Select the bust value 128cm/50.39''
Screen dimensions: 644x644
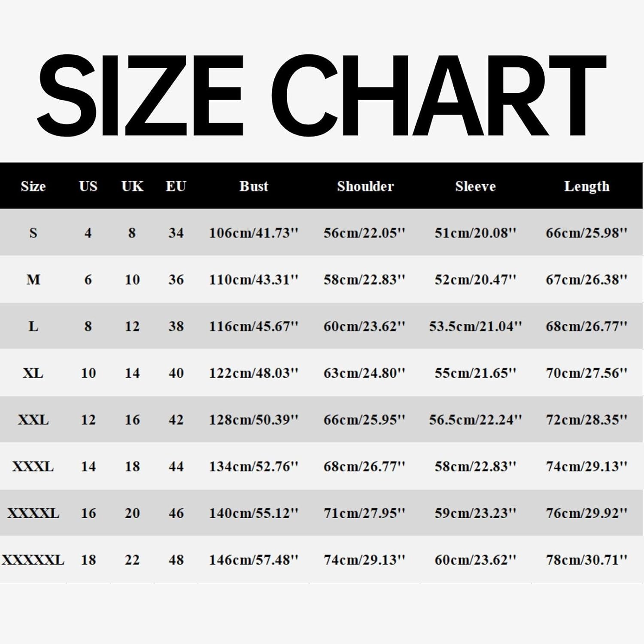pyautogui.click(x=253, y=420)
